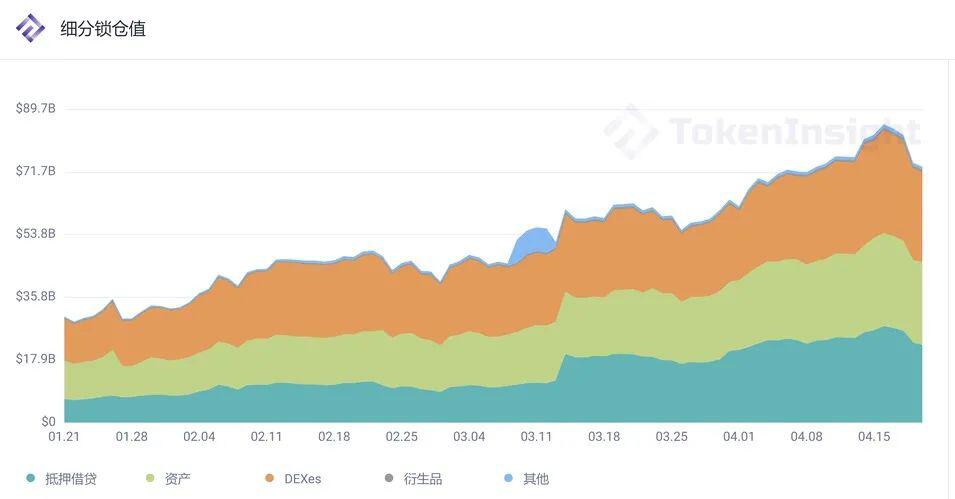Viewport: 955px width, 499px height.
Task: Toggle the 衍生品 legend series
Action: [x=413, y=479]
